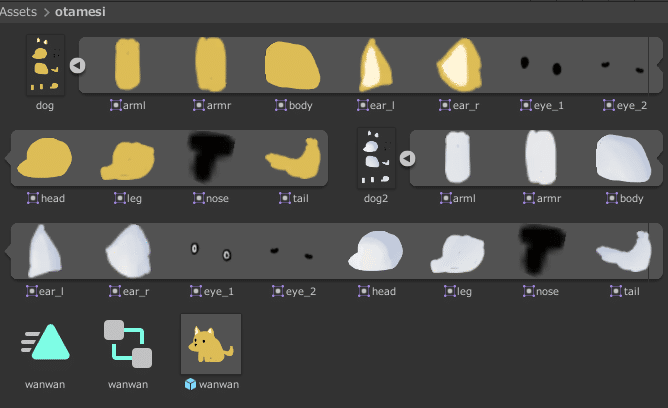Image resolution: width=668 pixels, height=408 pixels.
Task: Select white tail sprite of dog2
Action: click(623, 251)
